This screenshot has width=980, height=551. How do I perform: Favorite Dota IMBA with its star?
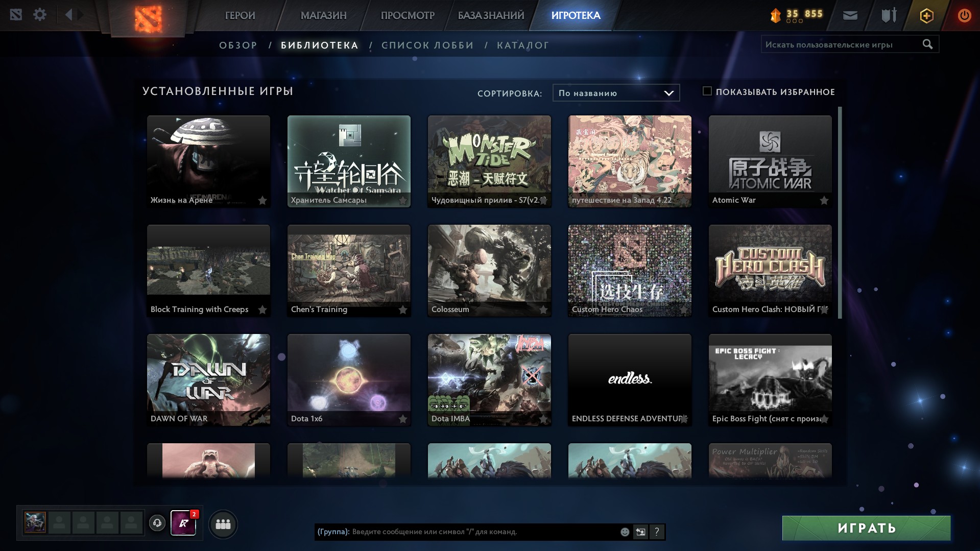pyautogui.click(x=543, y=419)
